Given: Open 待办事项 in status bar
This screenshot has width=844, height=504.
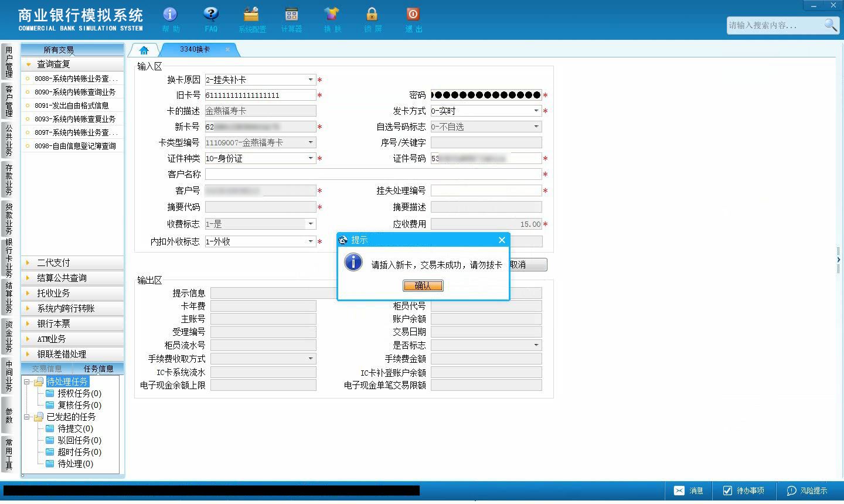Looking at the screenshot, I should tap(744, 491).
